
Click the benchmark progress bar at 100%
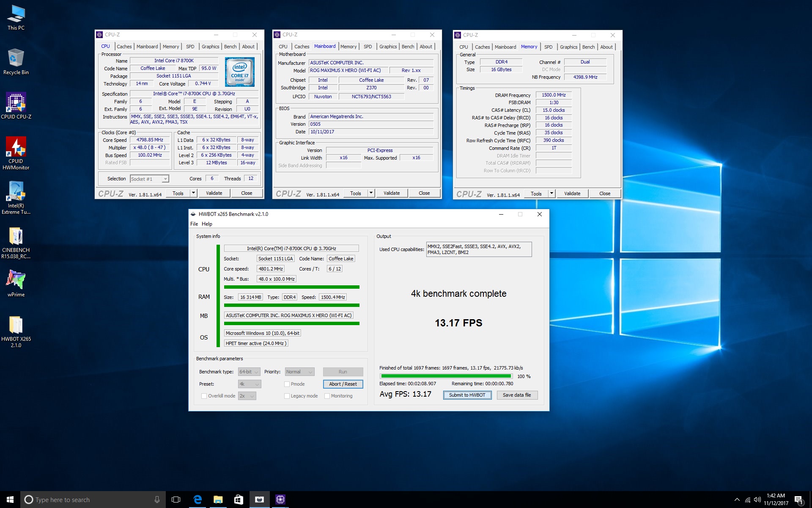[x=446, y=376]
